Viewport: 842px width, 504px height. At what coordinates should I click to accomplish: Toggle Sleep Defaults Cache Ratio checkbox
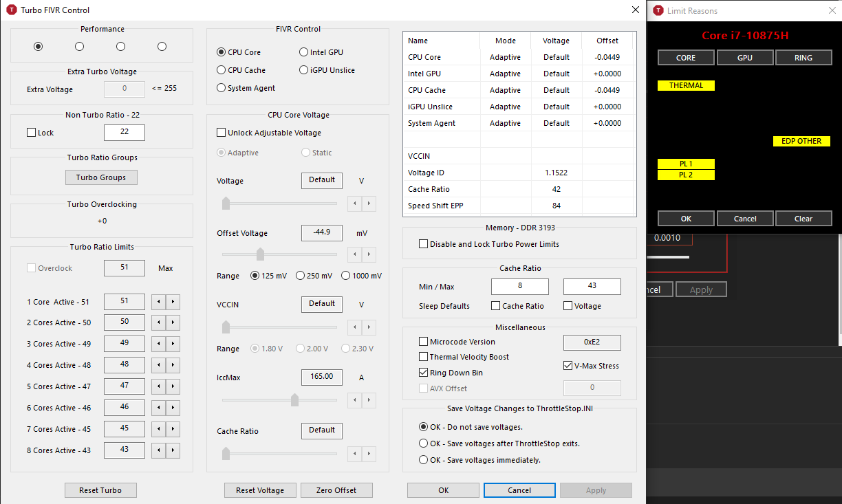pos(518,306)
